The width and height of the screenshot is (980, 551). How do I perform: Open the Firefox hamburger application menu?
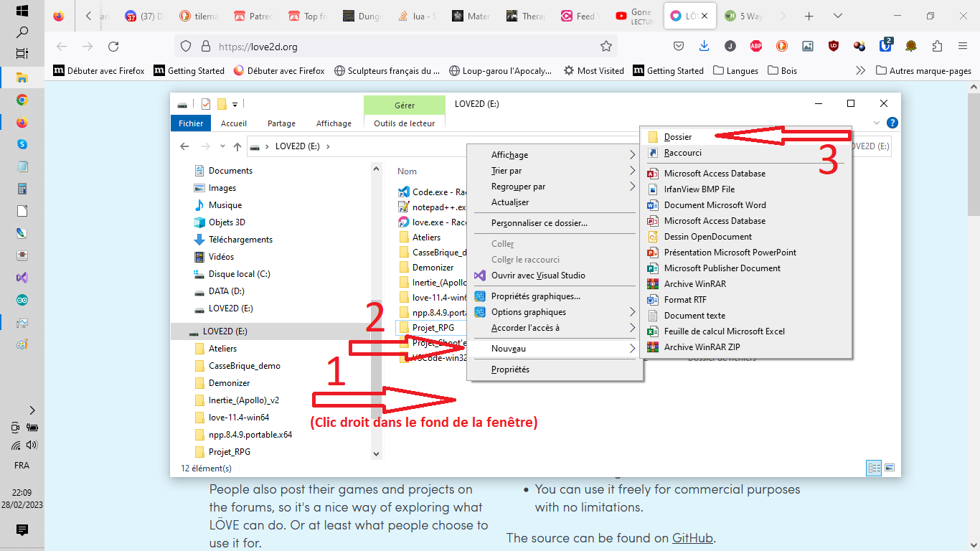point(963,47)
